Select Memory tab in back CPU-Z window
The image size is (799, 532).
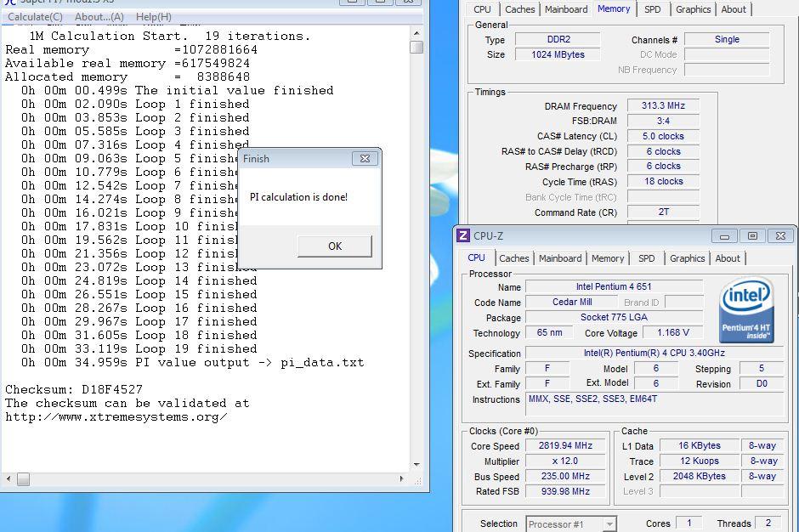click(x=614, y=8)
